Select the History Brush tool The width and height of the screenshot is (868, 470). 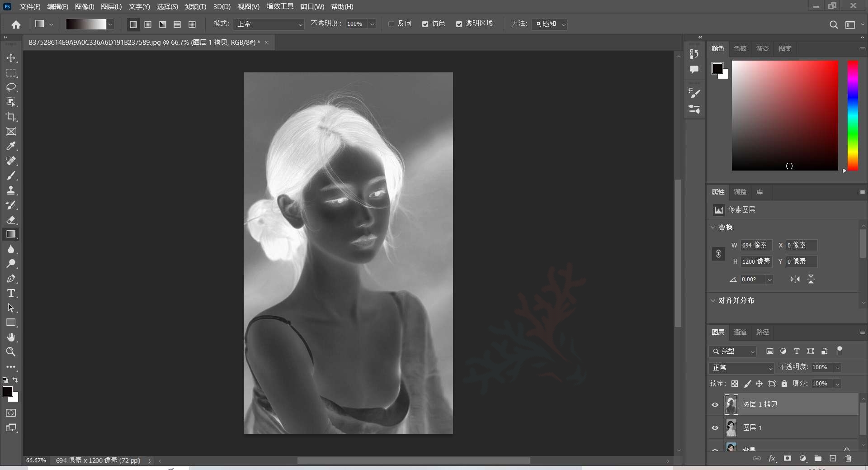[11, 205]
